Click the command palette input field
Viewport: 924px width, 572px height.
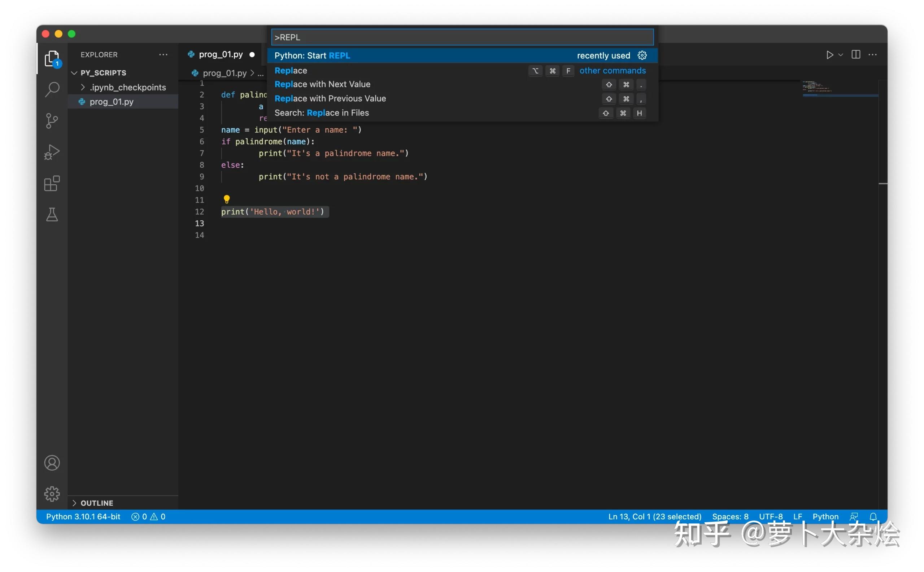pyautogui.click(x=462, y=38)
